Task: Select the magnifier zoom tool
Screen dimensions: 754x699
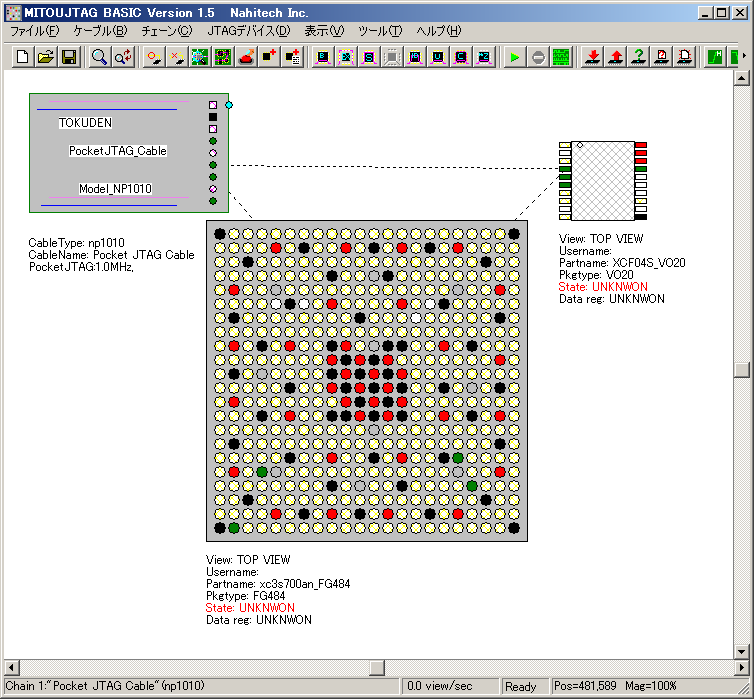Action: [100, 57]
